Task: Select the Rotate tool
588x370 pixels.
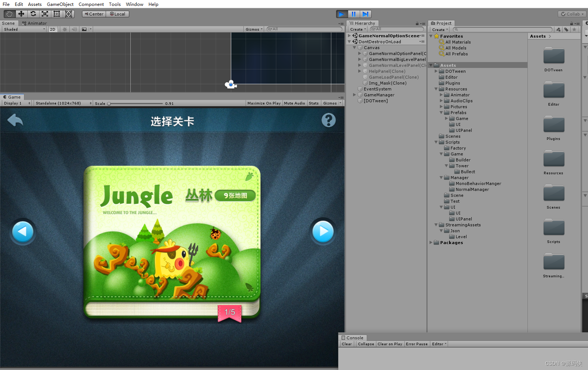Action: [33, 14]
